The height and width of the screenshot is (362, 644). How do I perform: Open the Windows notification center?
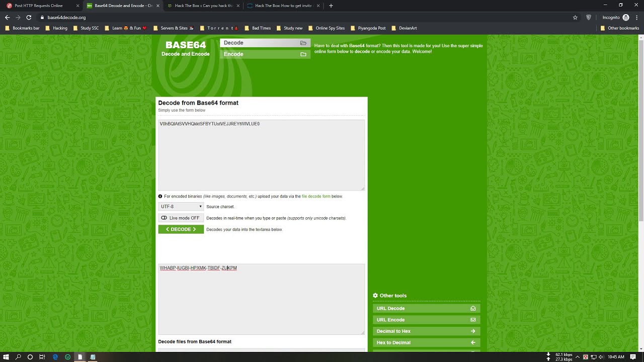pos(633,357)
